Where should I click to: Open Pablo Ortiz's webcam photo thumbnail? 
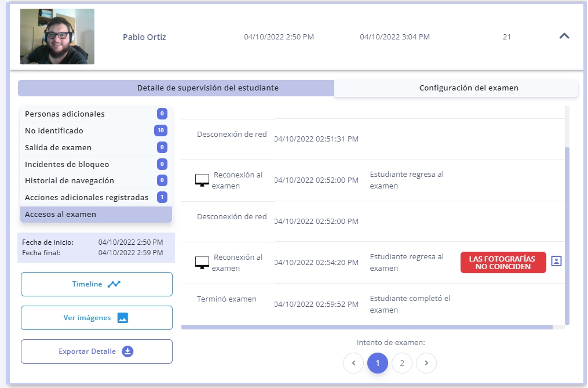point(57,37)
